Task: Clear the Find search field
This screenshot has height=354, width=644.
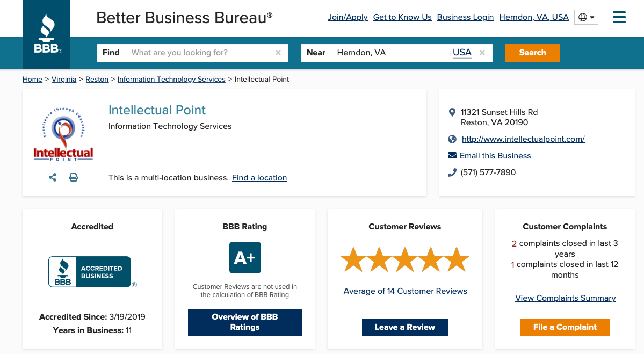Action: pos(278,53)
